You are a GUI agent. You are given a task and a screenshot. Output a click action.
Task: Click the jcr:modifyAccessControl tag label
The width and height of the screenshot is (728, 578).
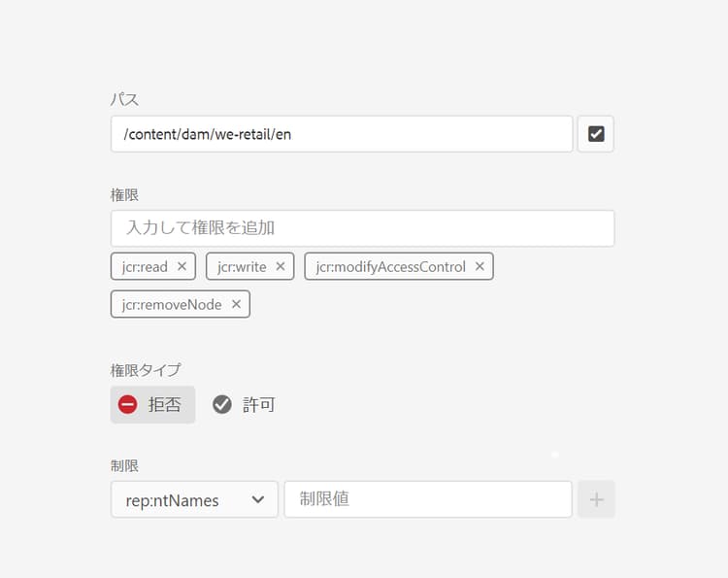[x=390, y=267]
